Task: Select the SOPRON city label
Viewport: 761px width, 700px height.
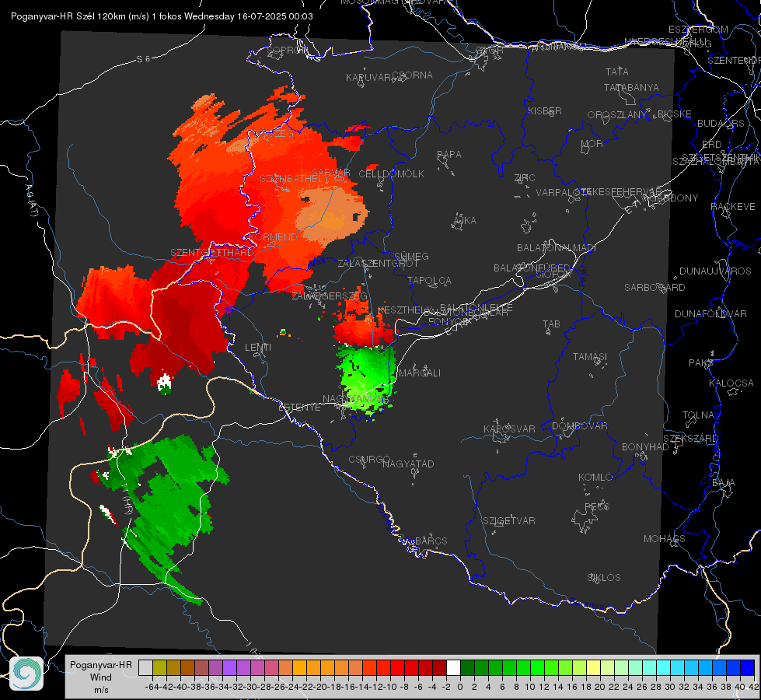Action: pyautogui.click(x=287, y=50)
